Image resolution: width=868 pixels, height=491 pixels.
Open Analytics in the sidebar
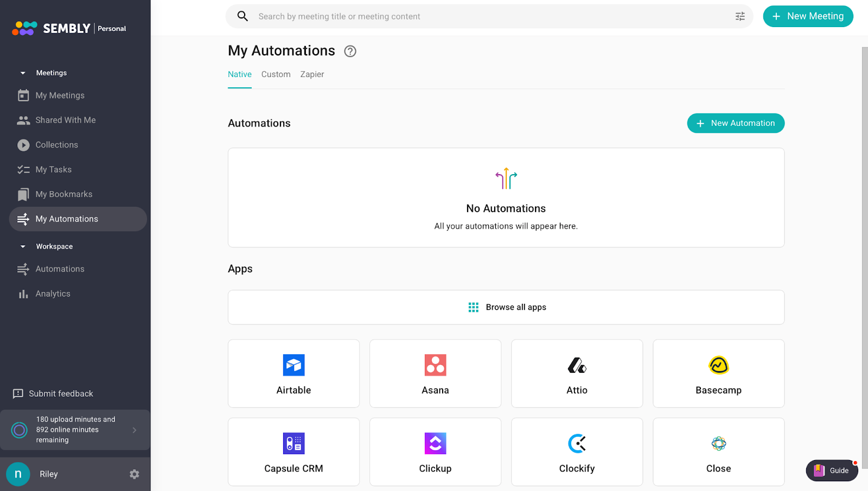pyautogui.click(x=53, y=294)
